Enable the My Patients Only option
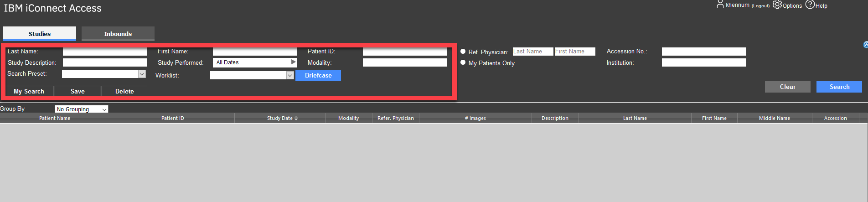The width and height of the screenshot is (868, 202). pyautogui.click(x=463, y=62)
